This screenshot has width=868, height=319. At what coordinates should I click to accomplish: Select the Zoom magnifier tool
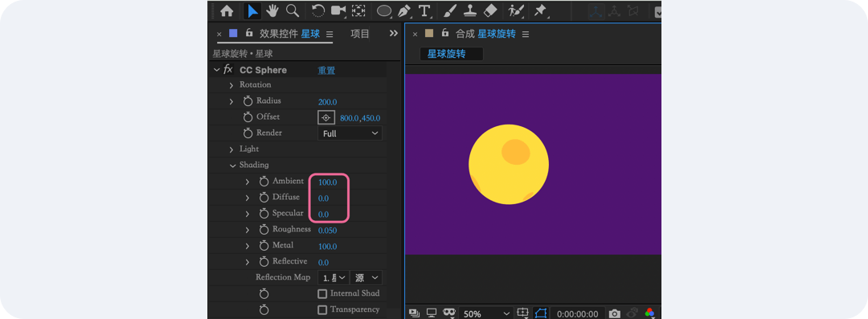(x=293, y=10)
